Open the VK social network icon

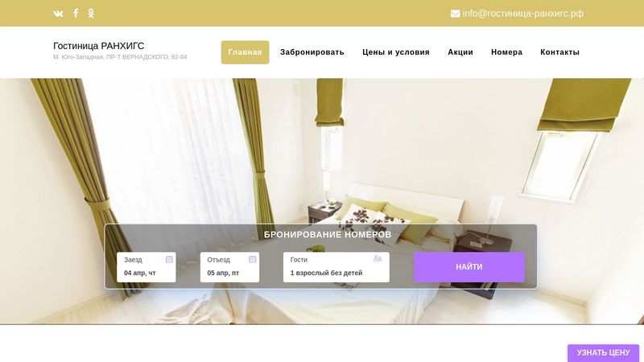coord(58,14)
